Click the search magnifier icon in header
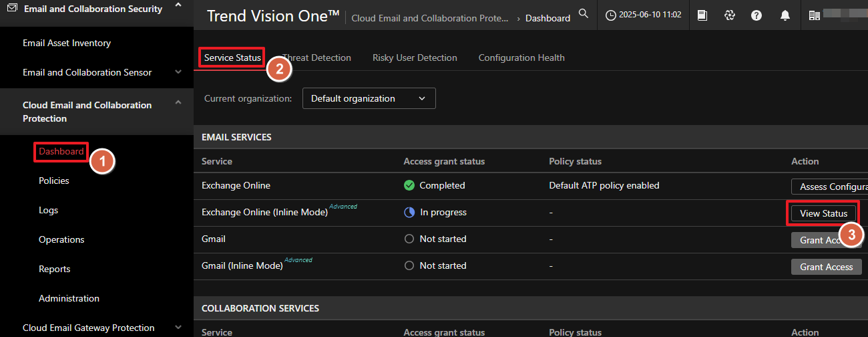The image size is (868, 337). (584, 14)
